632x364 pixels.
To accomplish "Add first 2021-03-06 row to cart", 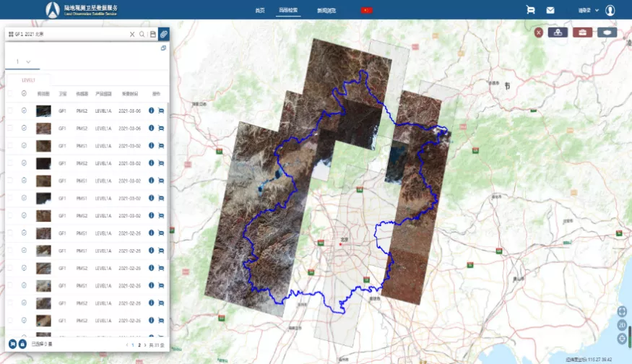I will coord(161,110).
